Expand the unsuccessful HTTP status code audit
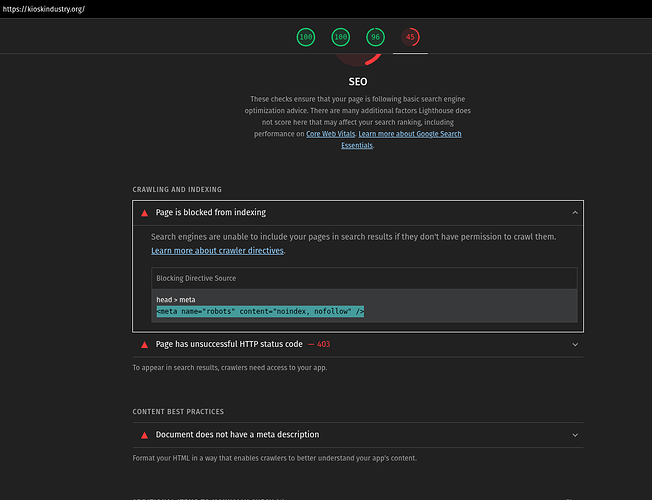652x500 pixels. tap(575, 344)
